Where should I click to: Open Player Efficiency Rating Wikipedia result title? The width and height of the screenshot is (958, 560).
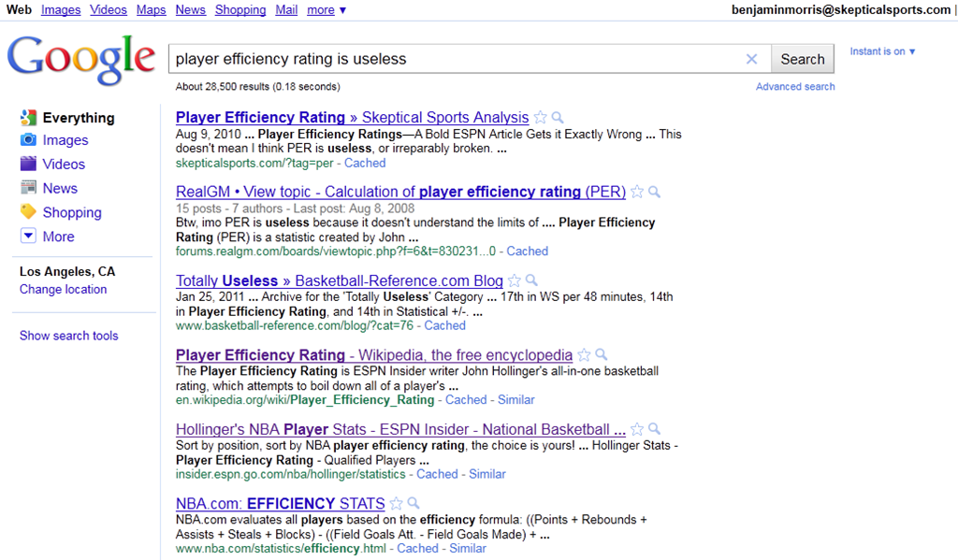[374, 355]
